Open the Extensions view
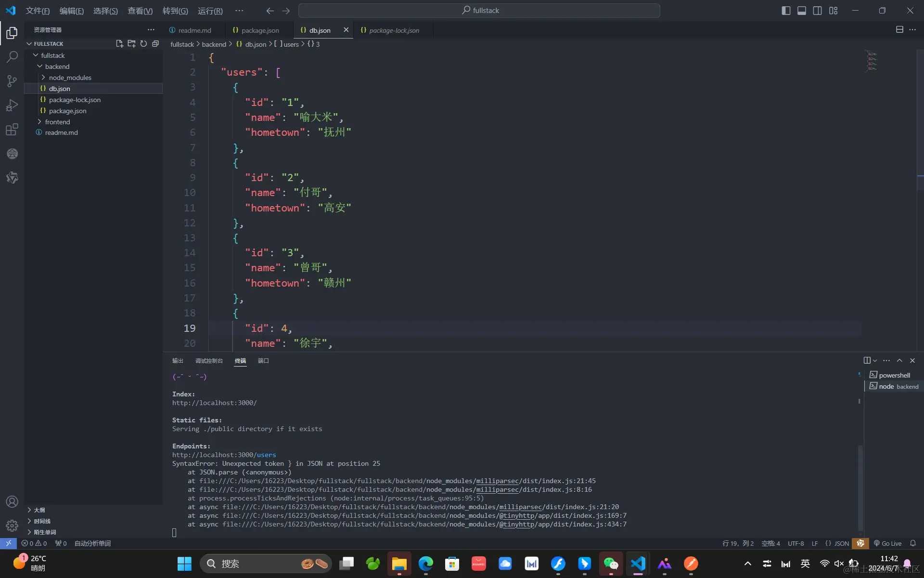The width and height of the screenshot is (924, 578). click(x=12, y=129)
